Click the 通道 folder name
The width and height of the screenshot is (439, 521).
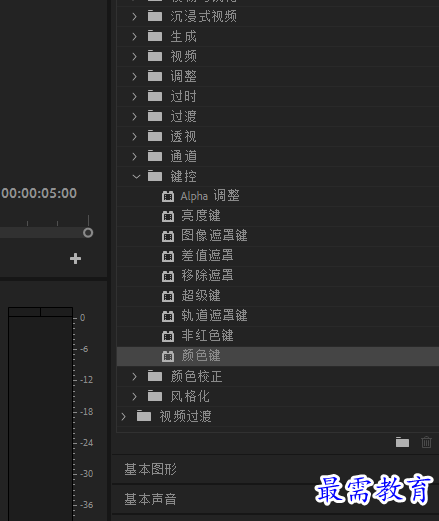[184, 156]
